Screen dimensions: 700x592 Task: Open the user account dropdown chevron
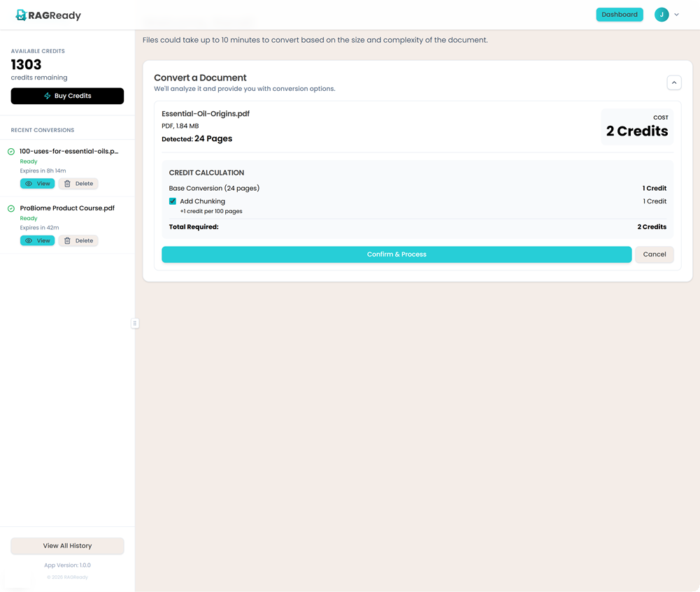(677, 15)
